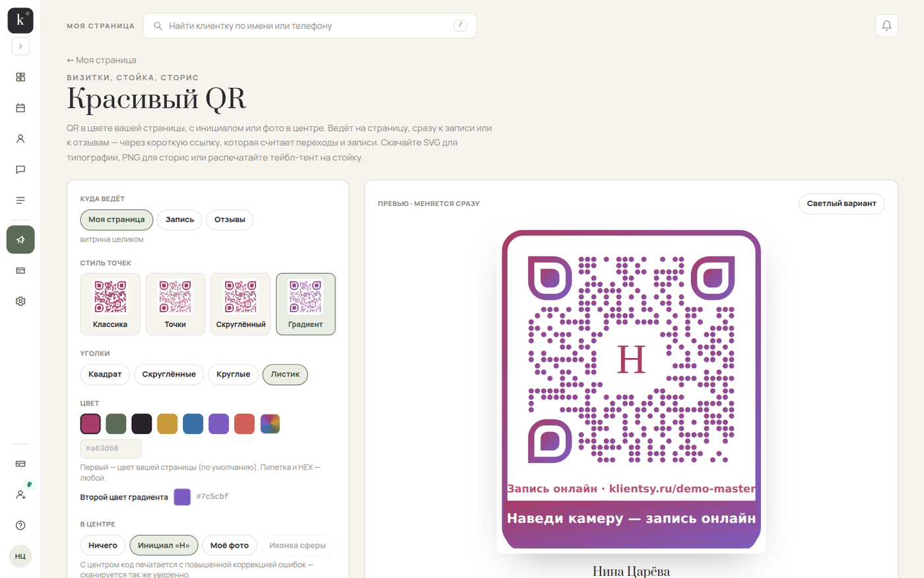Click the "Н" initial inside the QR
The width and height of the screenshot is (924, 578).
click(x=631, y=360)
